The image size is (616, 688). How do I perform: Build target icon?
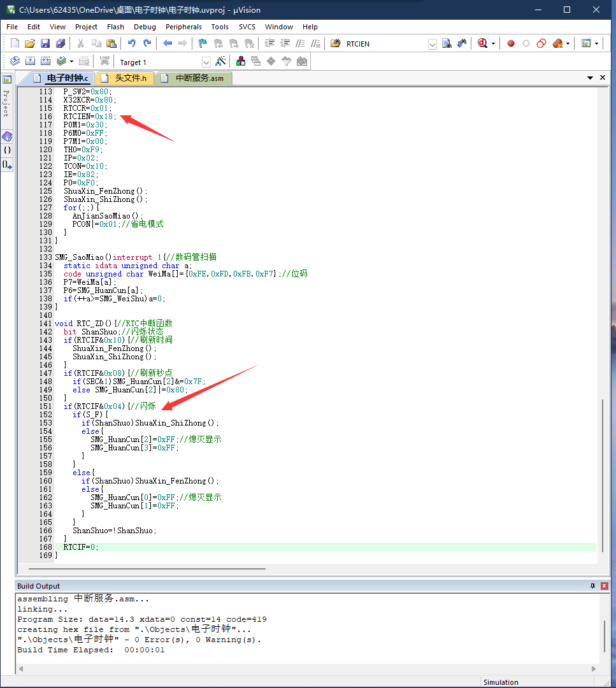tap(31, 61)
